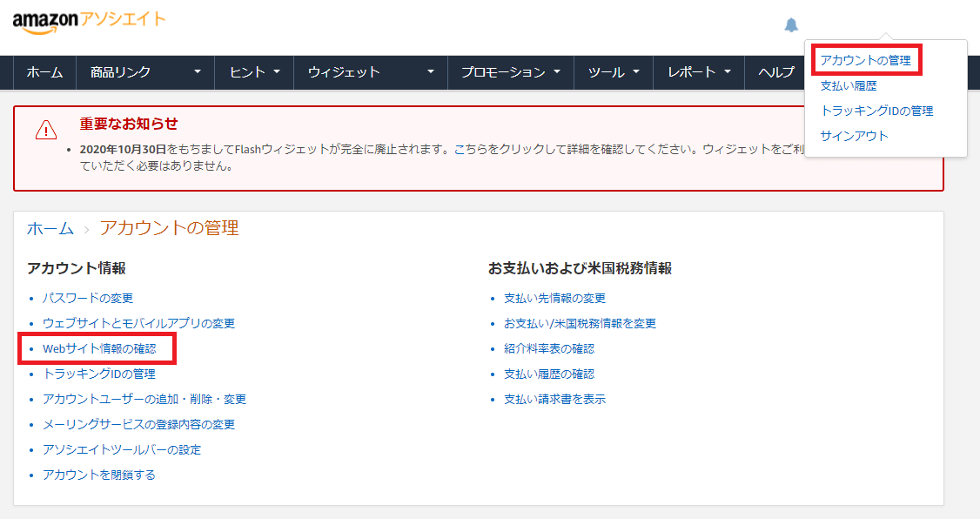Select アカウントの管理 from the account menu
The image size is (980, 519).
(865, 61)
